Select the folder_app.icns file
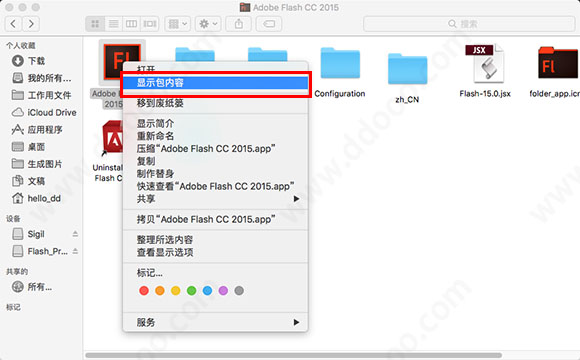Screen dimensions: 580x360 [558, 63]
